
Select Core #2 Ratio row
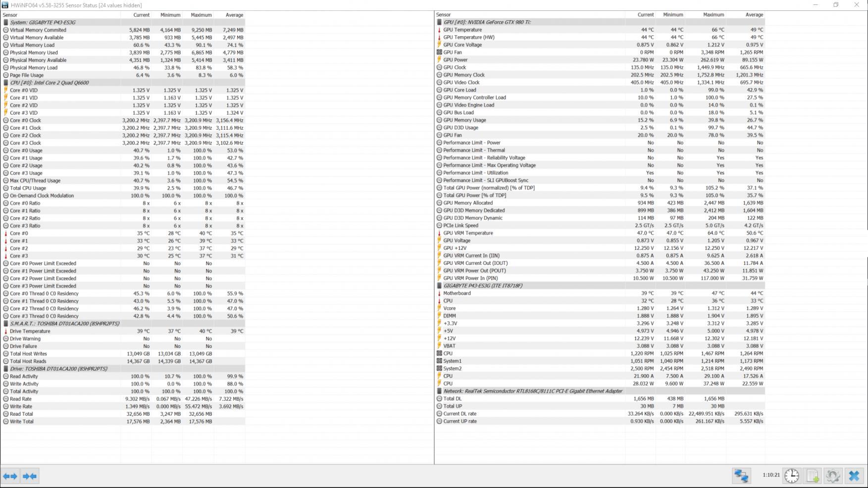(123, 218)
